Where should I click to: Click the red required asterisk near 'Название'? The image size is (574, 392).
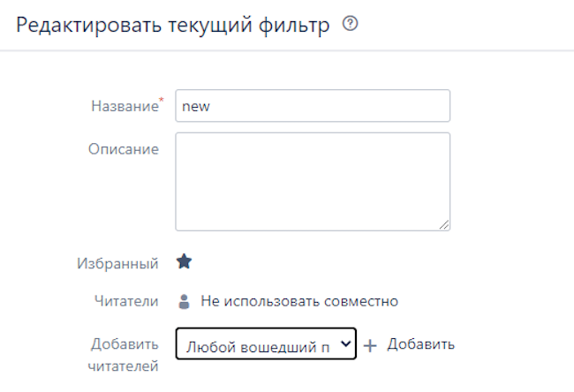click(x=162, y=100)
